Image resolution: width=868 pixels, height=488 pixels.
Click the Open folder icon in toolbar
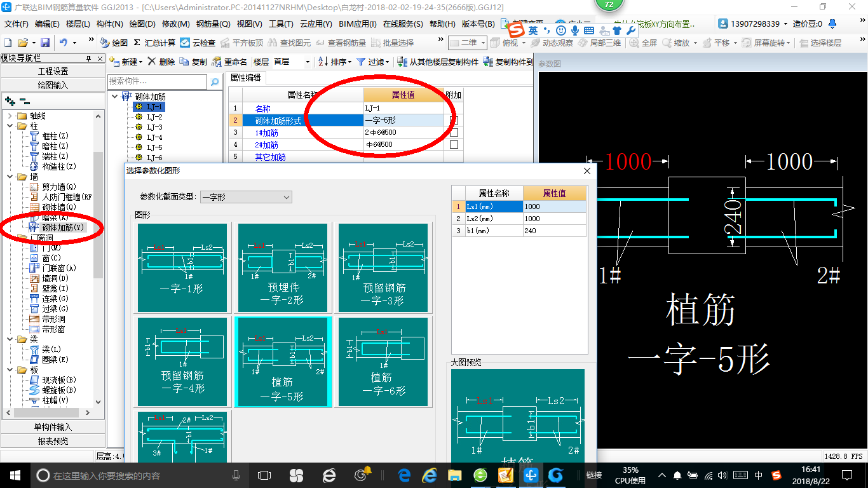(x=22, y=43)
